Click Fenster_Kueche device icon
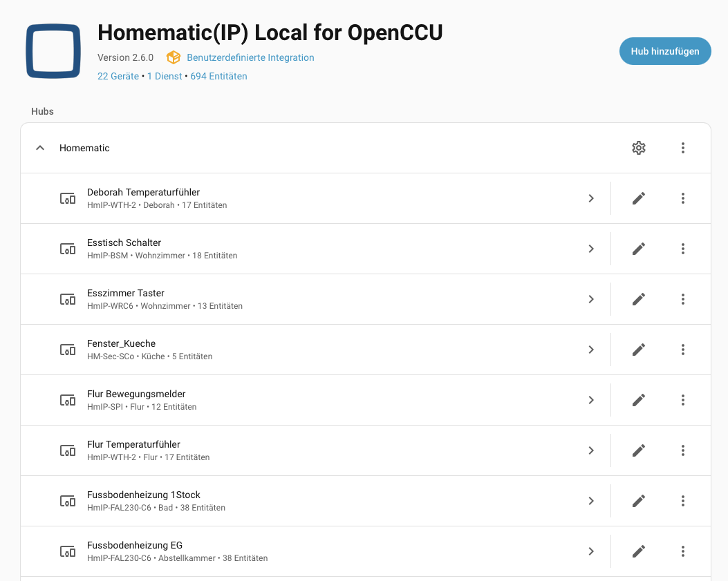This screenshot has width=728, height=581. (68, 350)
